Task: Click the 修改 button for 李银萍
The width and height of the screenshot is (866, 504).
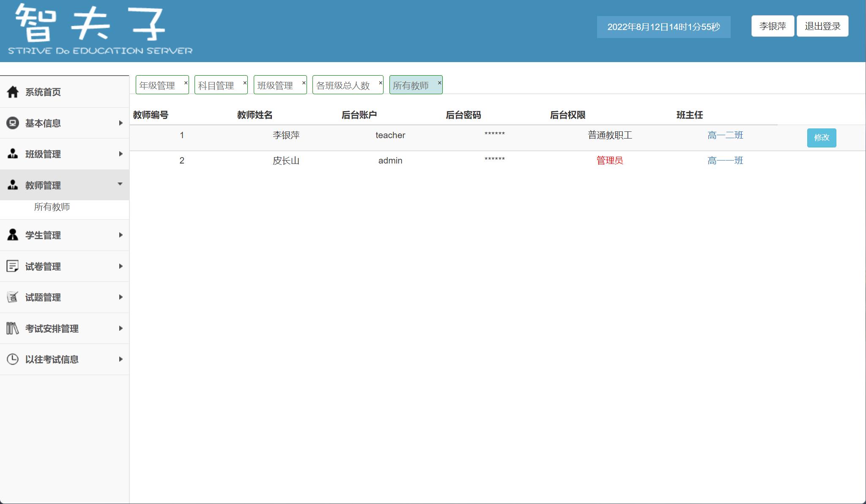Action: click(821, 138)
